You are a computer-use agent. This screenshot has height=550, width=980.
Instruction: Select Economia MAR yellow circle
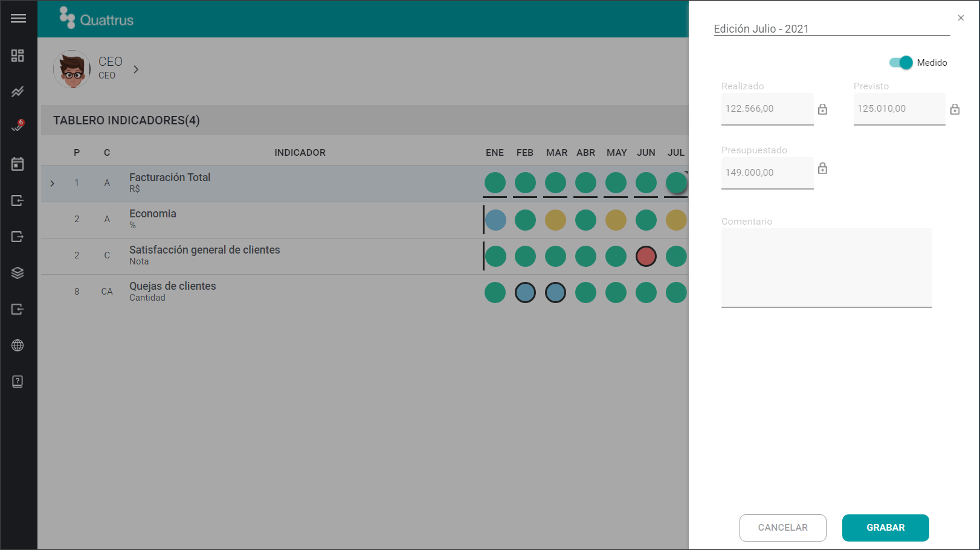pyautogui.click(x=555, y=220)
